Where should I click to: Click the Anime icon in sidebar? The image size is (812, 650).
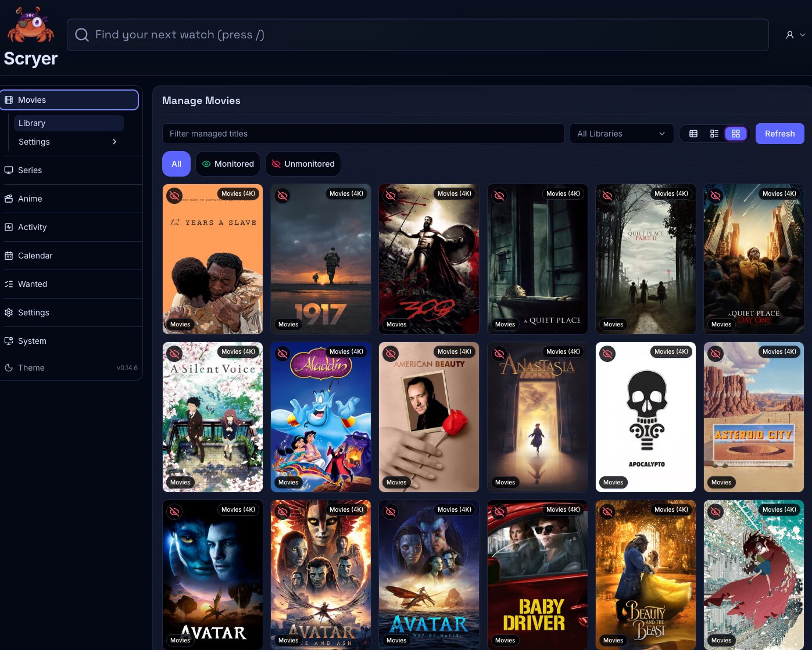(x=9, y=199)
